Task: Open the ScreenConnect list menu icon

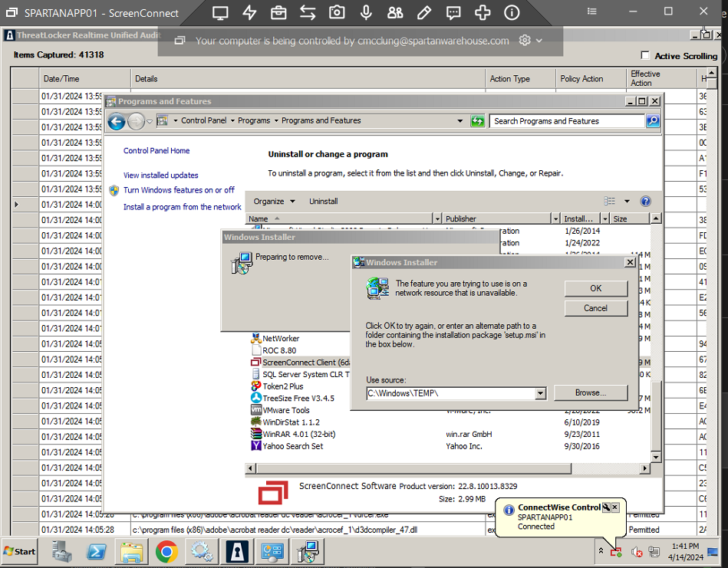Action: pyautogui.click(x=591, y=11)
